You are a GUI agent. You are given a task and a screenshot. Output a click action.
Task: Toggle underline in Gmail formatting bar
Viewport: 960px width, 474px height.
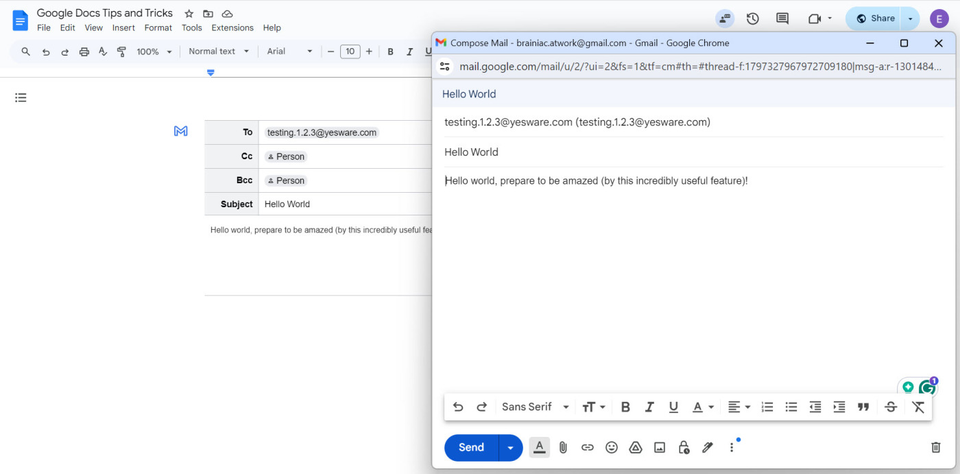(x=673, y=407)
